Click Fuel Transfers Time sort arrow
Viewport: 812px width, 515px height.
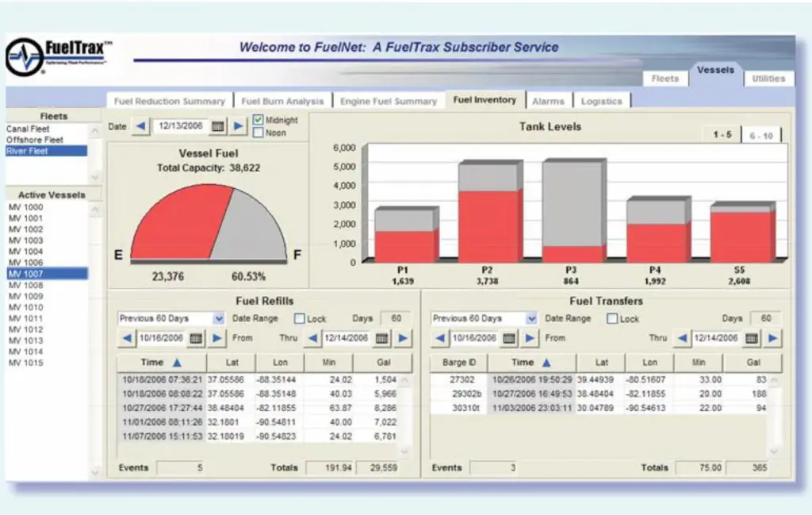tap(546, 363)
